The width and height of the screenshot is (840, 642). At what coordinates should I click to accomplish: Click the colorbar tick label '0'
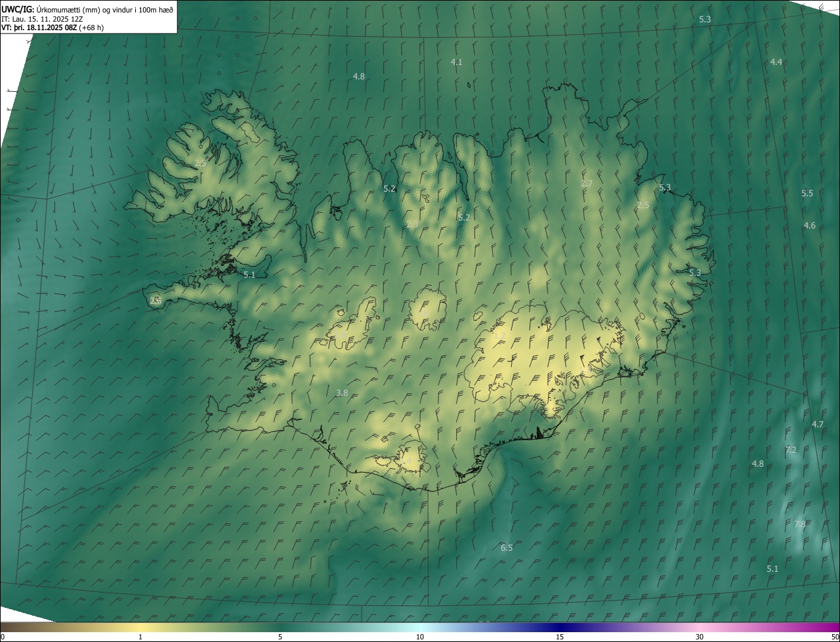pyautogui.click(x=3, y=637)
